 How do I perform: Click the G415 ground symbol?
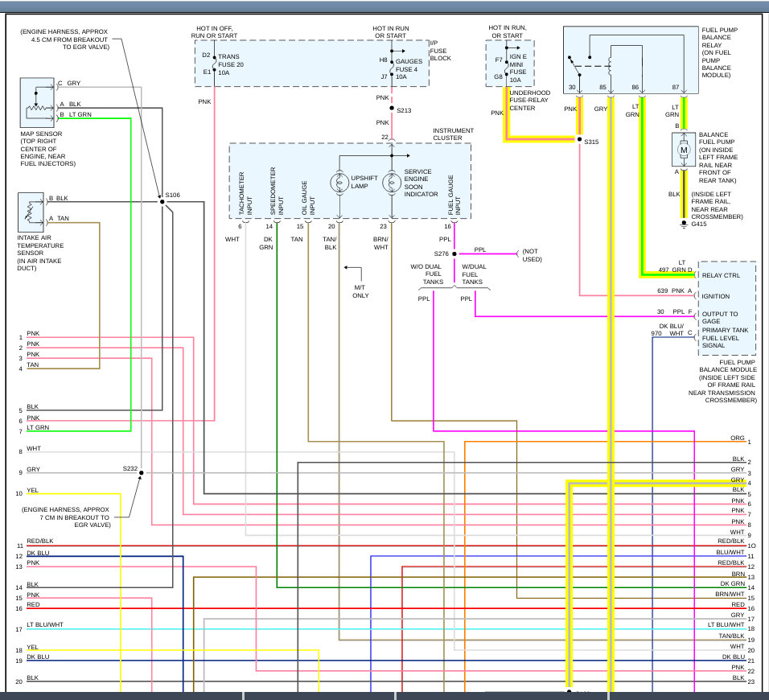point(684,224)
